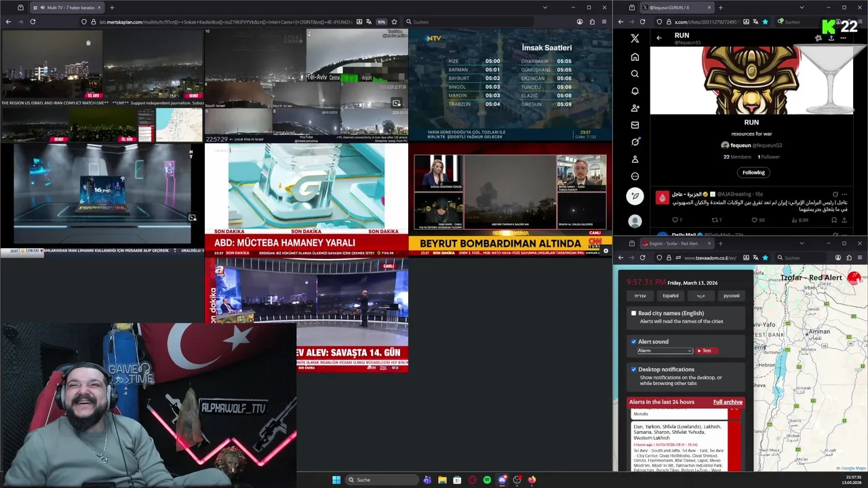Toggle the Alert sound checkbox
Viewport: 868px width, 488px height.
633,342
